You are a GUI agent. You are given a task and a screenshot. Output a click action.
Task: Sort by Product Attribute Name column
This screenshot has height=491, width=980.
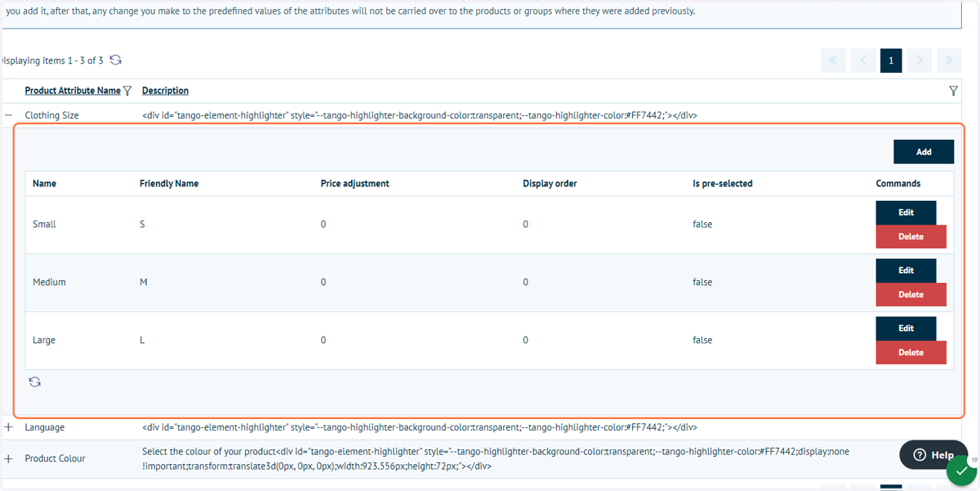click(73, 91)
